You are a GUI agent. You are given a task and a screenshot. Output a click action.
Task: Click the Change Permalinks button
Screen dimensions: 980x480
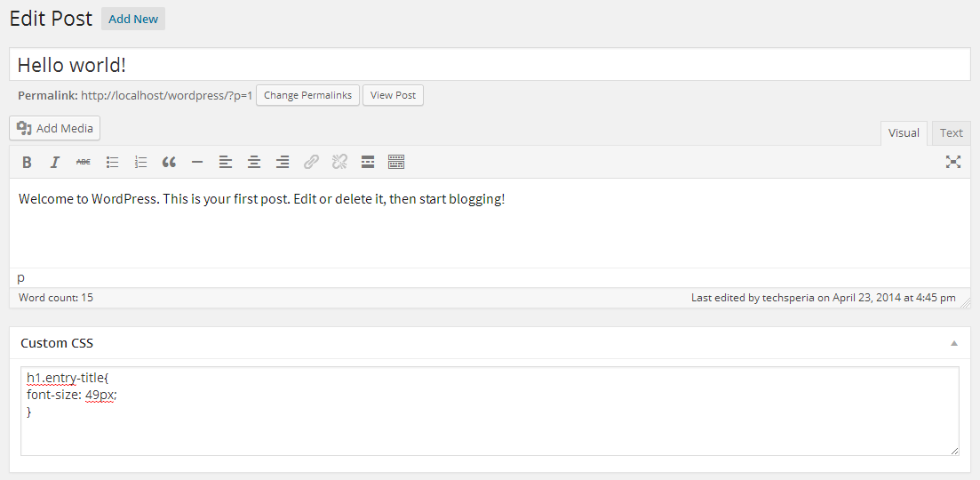click(x=308, y=96)
